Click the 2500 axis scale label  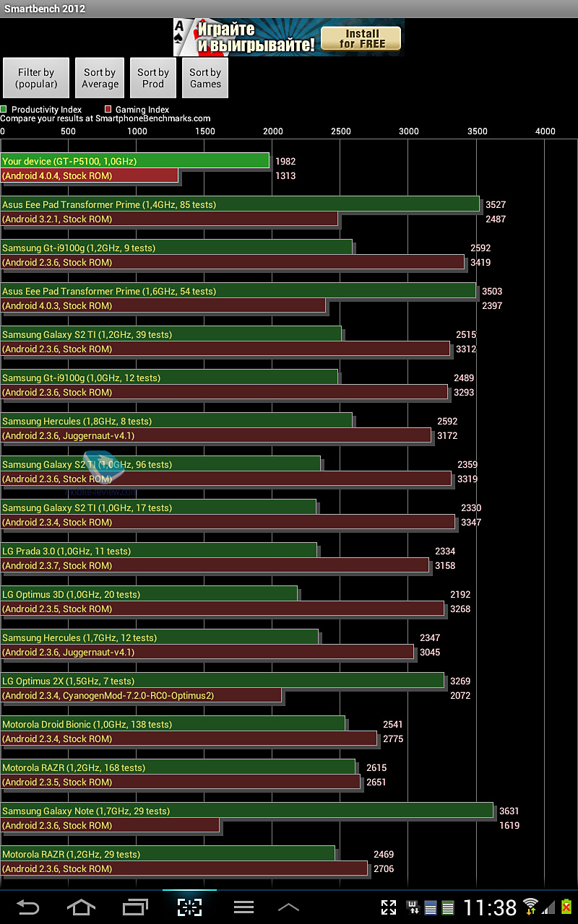click(341, 131)
